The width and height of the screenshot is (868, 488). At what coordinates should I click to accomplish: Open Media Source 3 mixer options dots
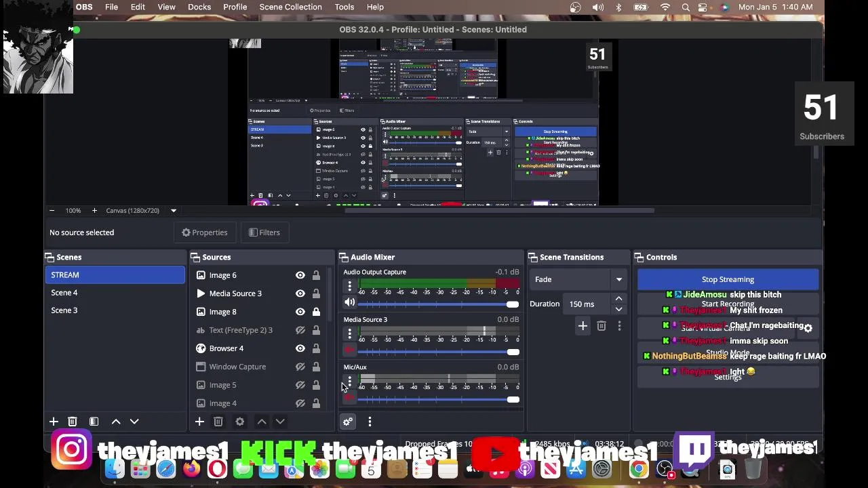coord(349,334)
